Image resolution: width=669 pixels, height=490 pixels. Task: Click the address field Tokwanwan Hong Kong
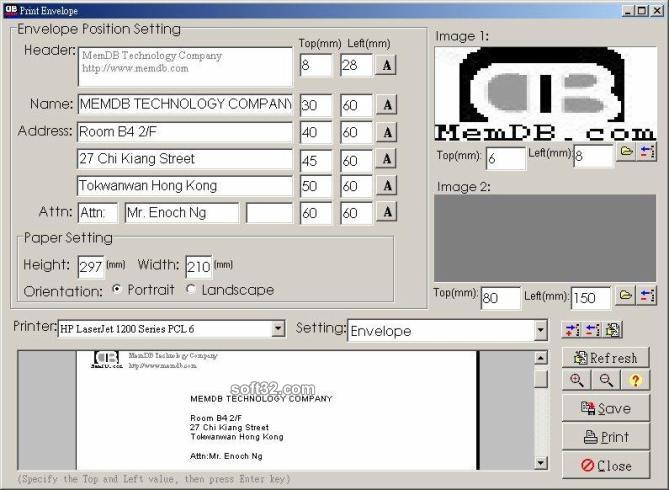(185, 186)
